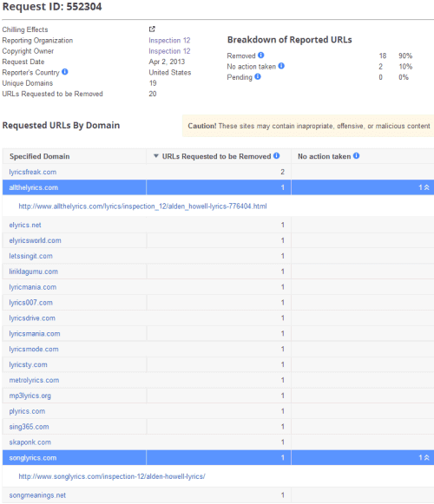Click the lyricsfreak.com count value 2
The height and width of the screenshot is (504, 434).
[282, 172]
